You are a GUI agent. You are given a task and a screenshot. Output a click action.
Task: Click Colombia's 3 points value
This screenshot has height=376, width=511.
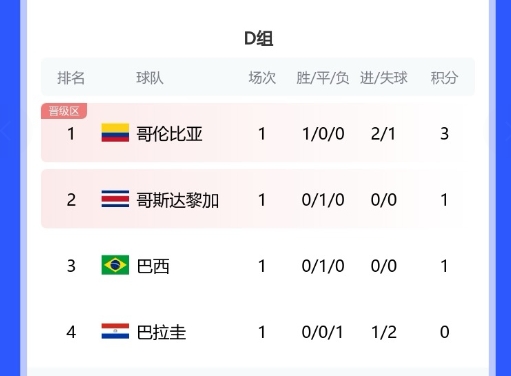[444, 134]
